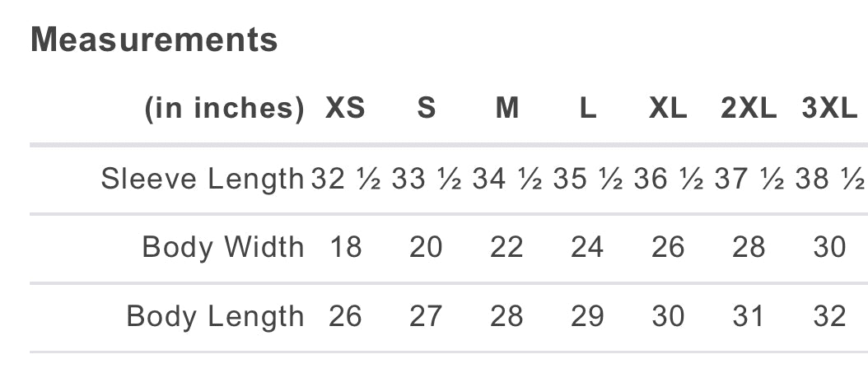The image size is (868, 387).
Task: Click the Body Length row label
Action: pos(215,317)
